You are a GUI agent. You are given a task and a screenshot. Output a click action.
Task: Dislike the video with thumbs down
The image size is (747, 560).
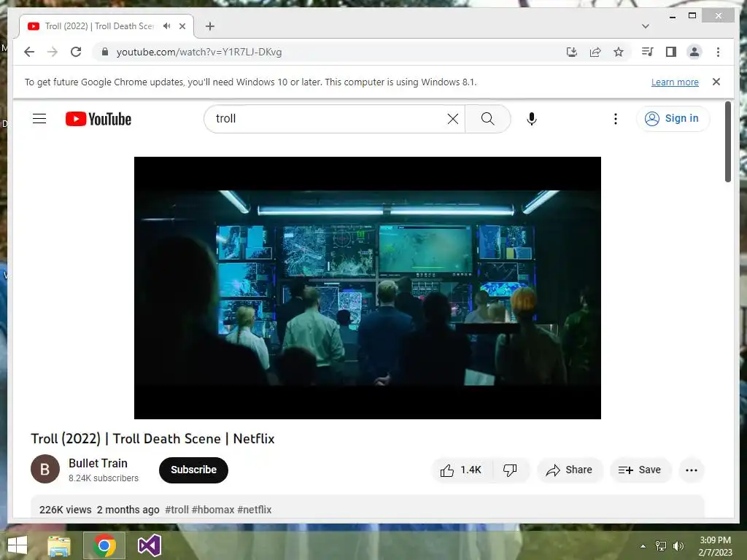(510, 470)
